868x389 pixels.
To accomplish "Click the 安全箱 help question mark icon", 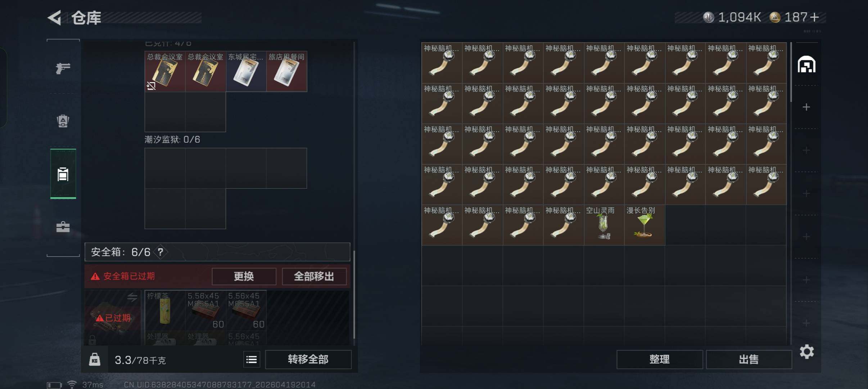I will point(161,252).
